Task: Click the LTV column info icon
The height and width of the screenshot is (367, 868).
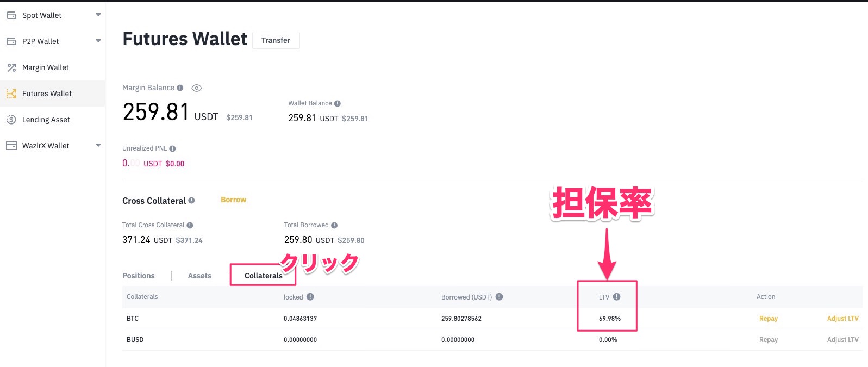Action: (616, 297)
